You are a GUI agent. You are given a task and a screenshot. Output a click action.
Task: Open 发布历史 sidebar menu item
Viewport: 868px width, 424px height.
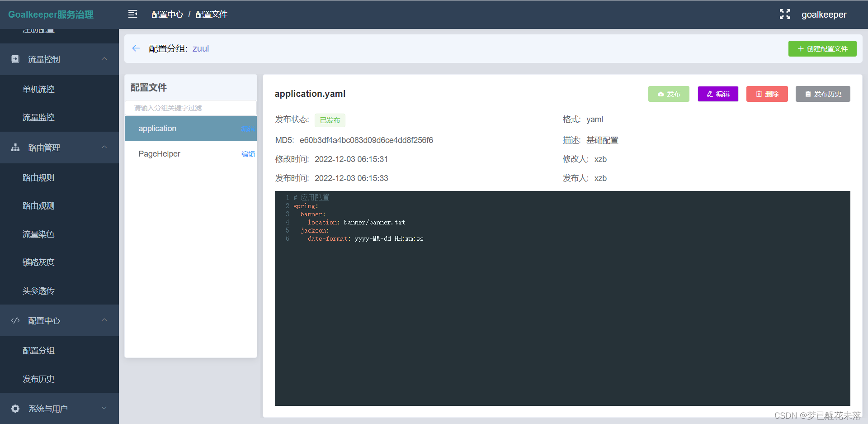pyautogui.click(x=59, y=379)
